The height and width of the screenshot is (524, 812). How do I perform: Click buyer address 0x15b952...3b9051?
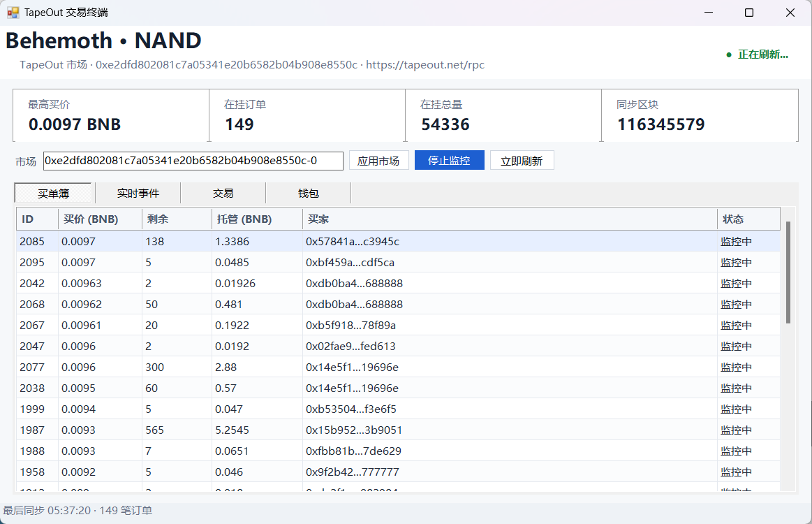tap(354, 430)
